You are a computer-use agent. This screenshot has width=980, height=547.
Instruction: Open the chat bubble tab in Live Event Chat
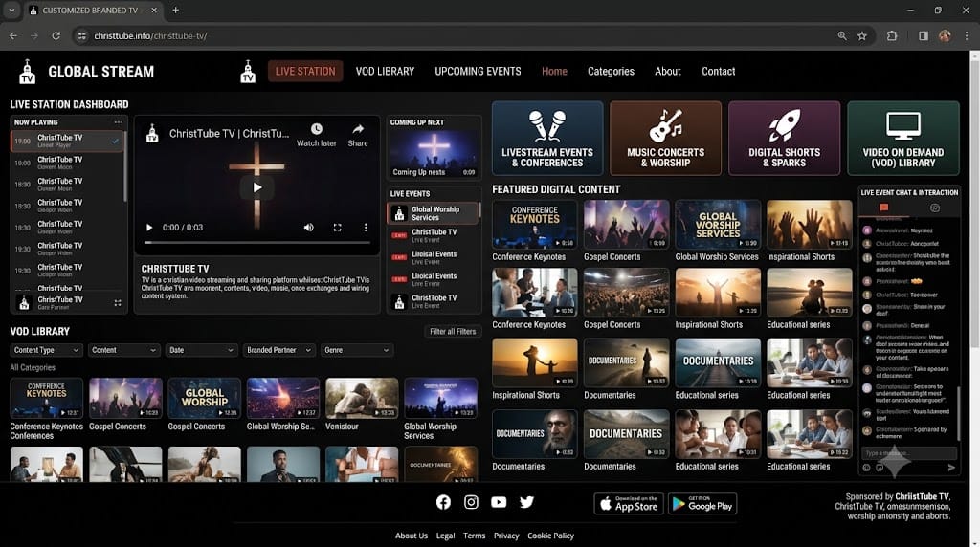[x=883, y=208]
